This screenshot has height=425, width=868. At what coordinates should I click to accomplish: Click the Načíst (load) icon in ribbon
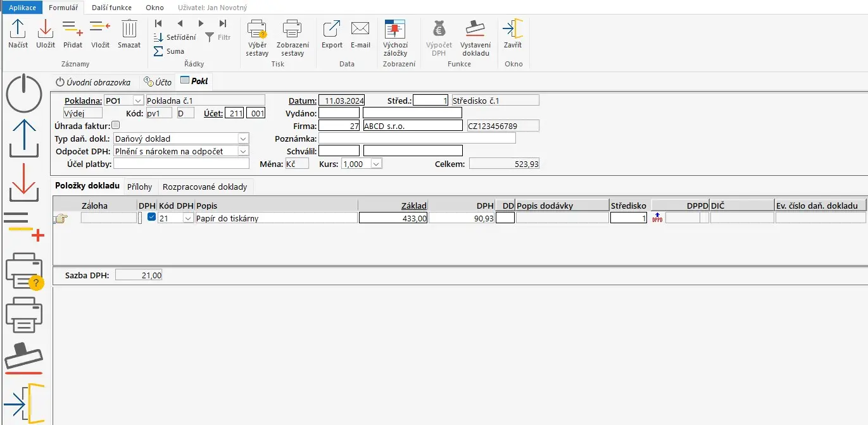18,29
